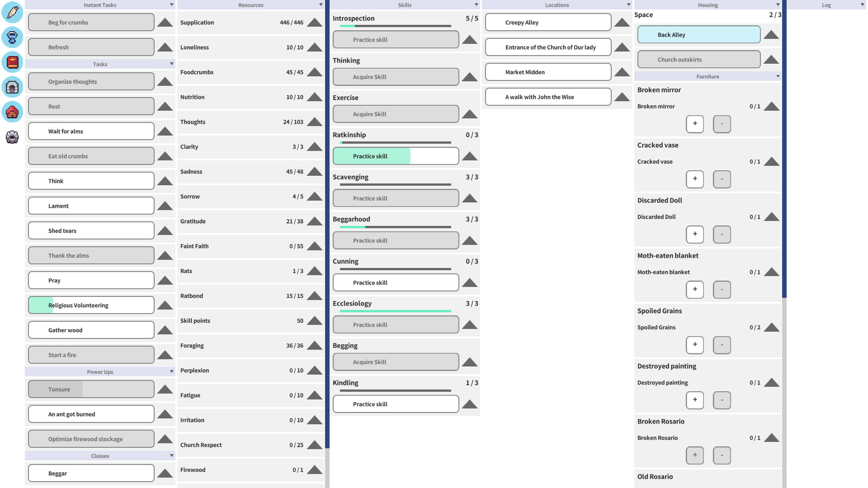Click triangle next to Gather wood

click(x=165, y=330)
